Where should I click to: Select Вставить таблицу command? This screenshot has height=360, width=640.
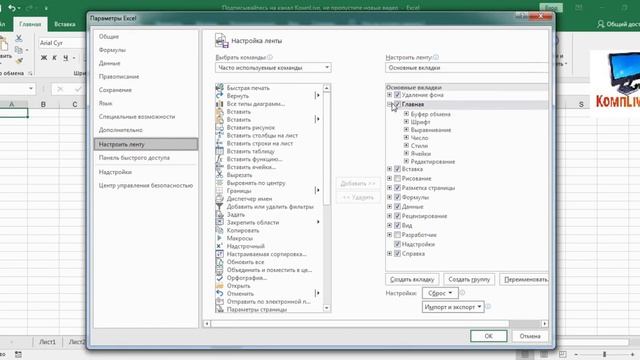(x=269, y=151)
